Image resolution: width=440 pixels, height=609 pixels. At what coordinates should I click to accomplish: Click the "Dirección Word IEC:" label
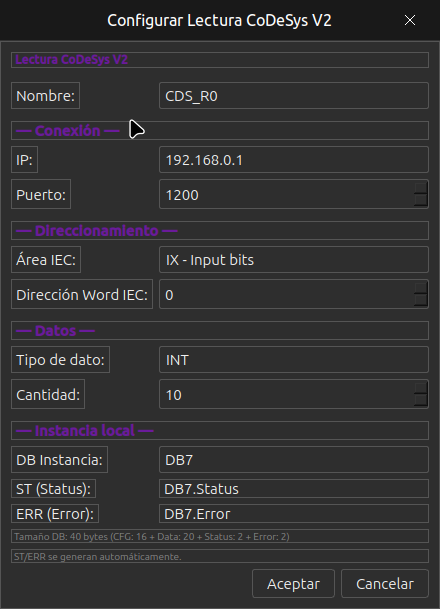pos(82,294)
